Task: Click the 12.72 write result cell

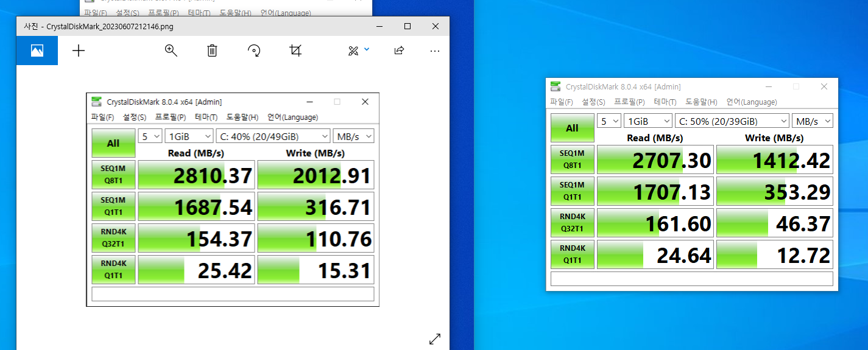Action: (x=775, y=254)
